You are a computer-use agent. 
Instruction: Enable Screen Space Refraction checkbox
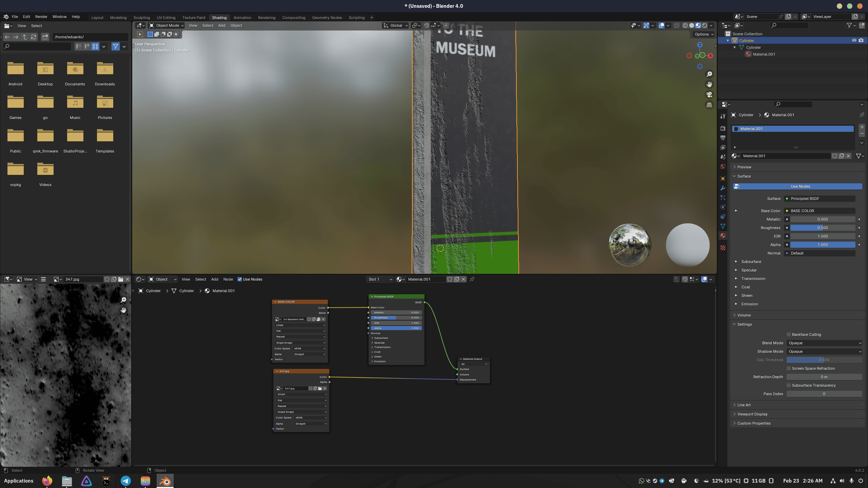click(x=789, y=368)
